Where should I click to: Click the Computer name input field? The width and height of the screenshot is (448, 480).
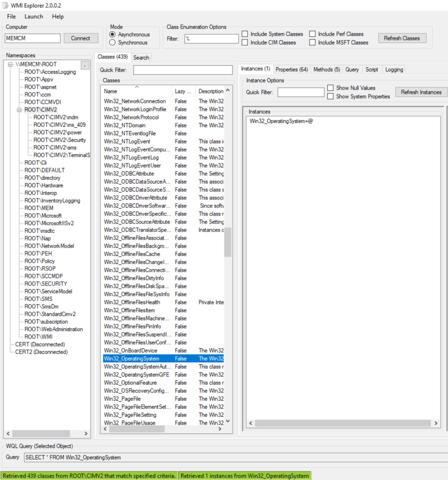(33, 38)
